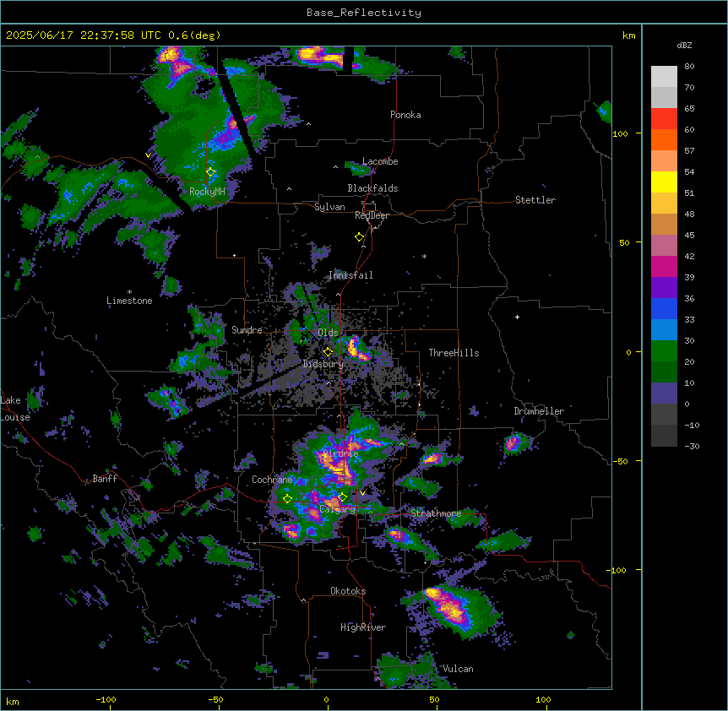This screenshot has width=728, height=711.
Task: Click the Strathmore label
Action: point(436,513)
